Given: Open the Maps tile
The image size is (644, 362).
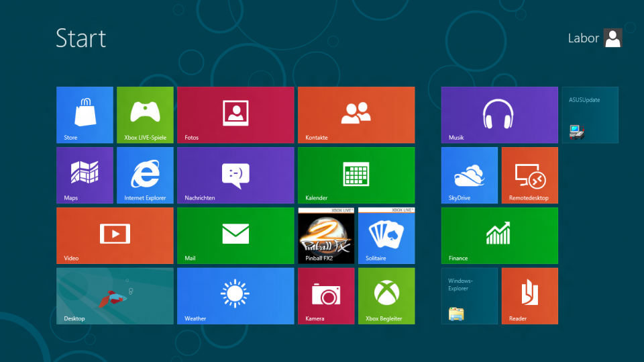Looking at the screenshot, I should tap(85, 175).
